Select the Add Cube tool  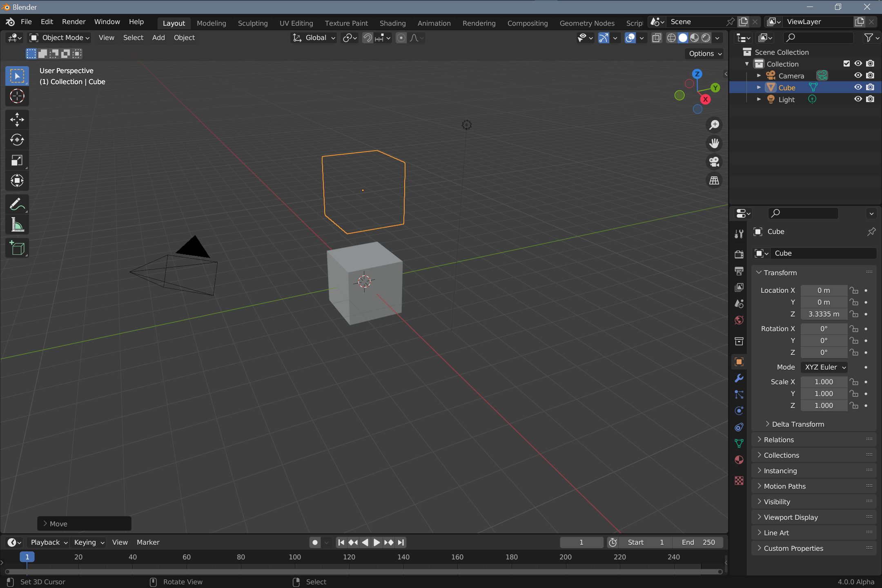[x=17, y=248]
